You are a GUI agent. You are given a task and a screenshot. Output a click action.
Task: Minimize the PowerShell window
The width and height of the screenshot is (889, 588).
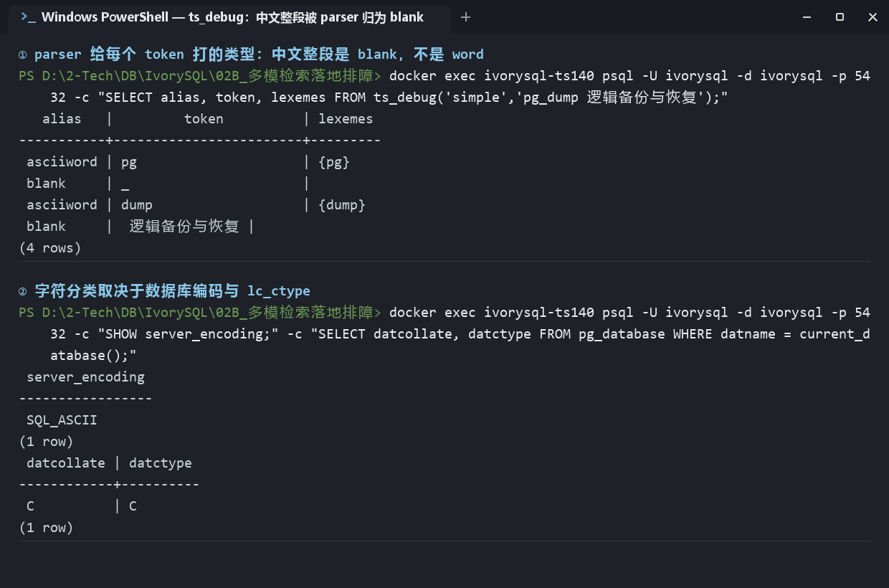807,17
